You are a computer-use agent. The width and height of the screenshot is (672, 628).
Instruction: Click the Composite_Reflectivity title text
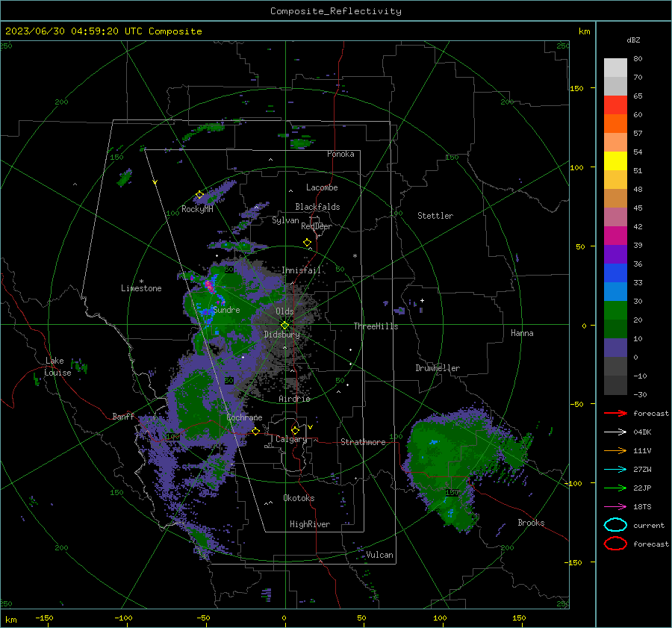click(x=336, y=11)
